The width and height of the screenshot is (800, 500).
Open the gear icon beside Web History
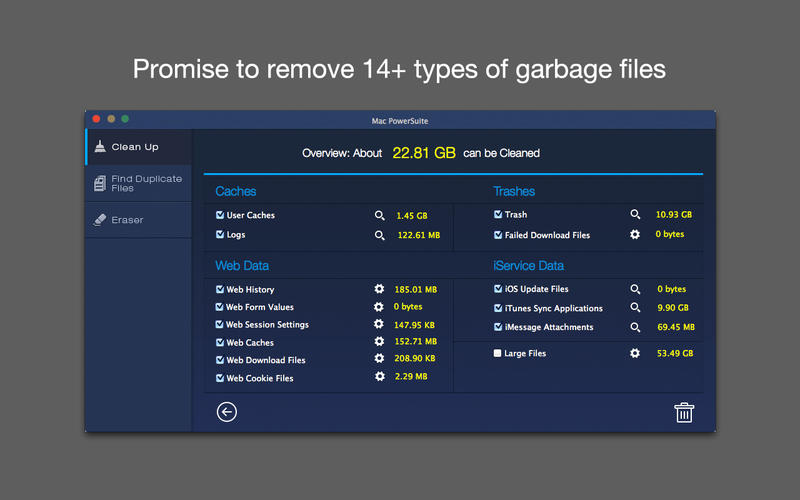380,289
